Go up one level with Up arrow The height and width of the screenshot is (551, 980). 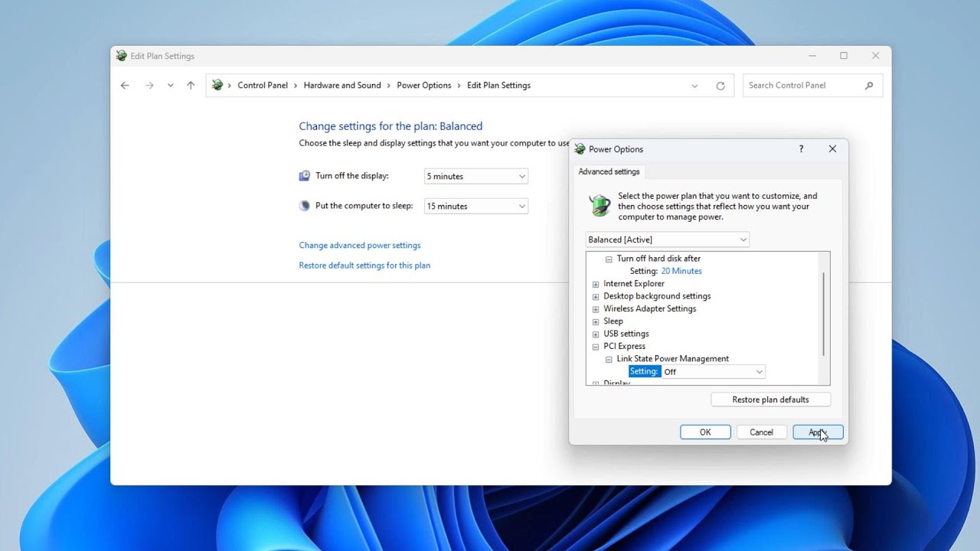click(191, 86)
